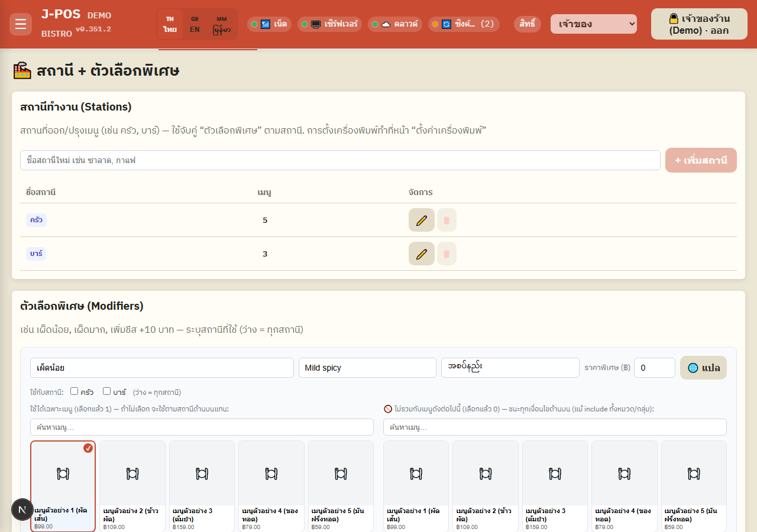757x532 pixels.
Task: Select included เมนูตัวอย่าง 3 (ต้มยำ) card
Action: (x=202, y=486)
